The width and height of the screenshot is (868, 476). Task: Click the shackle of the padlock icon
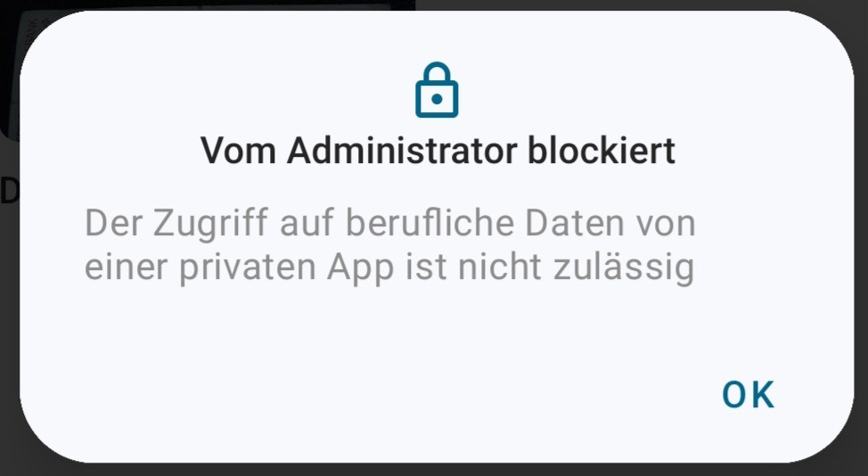(x=437, y=71)
